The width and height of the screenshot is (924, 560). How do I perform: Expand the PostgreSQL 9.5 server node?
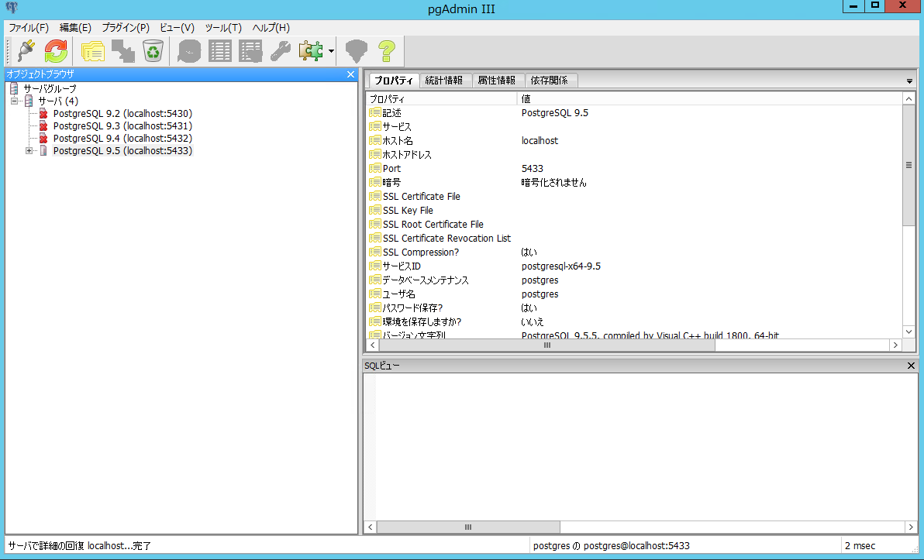29,150
